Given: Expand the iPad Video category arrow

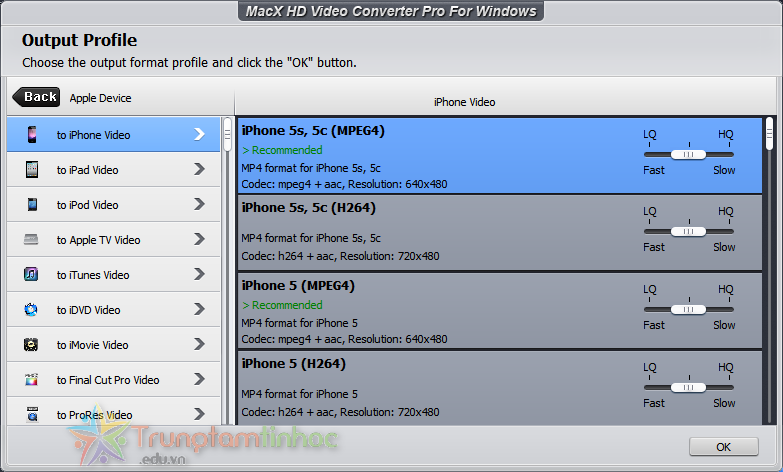Looking at the screenshot, I should [199, 169].
